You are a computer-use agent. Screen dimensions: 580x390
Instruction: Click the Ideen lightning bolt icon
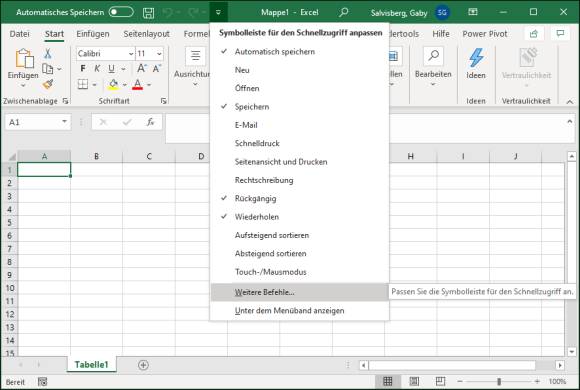coord(476,58)
